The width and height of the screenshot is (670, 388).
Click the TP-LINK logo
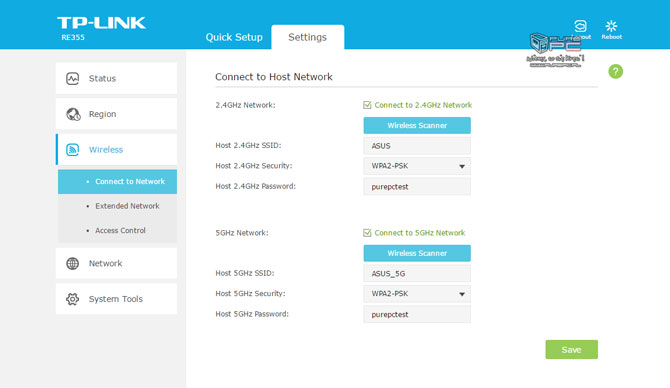point(101,23)
